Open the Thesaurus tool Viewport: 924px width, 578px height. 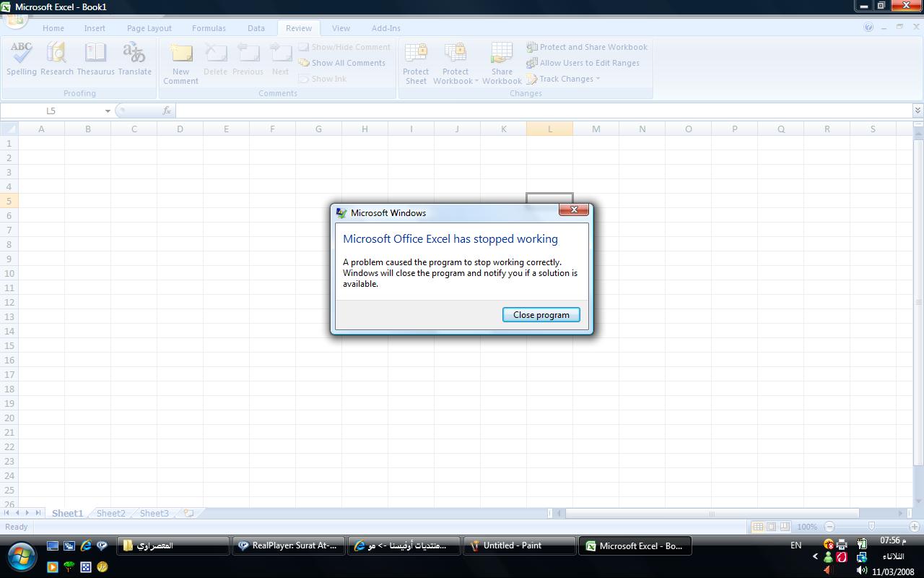point(95,59)
